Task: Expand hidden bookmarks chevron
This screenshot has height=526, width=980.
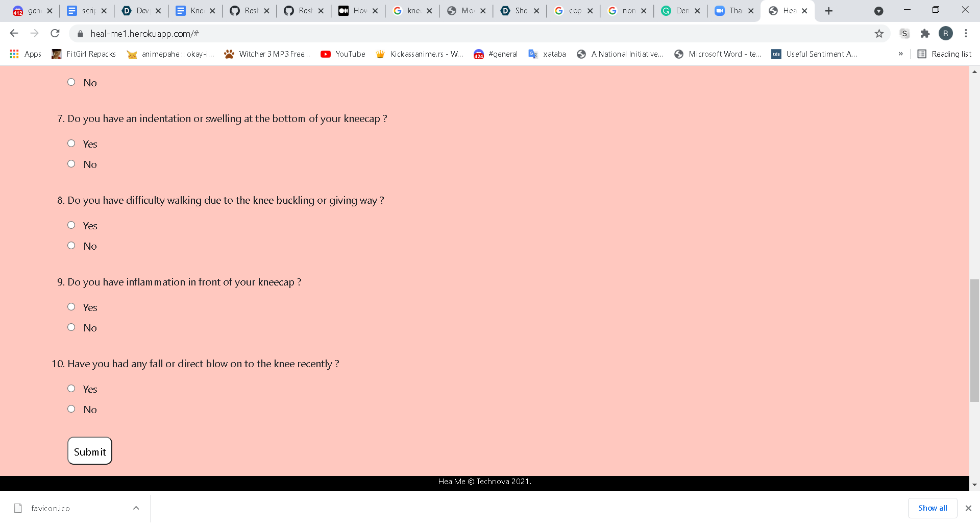Action: point(900,54)
